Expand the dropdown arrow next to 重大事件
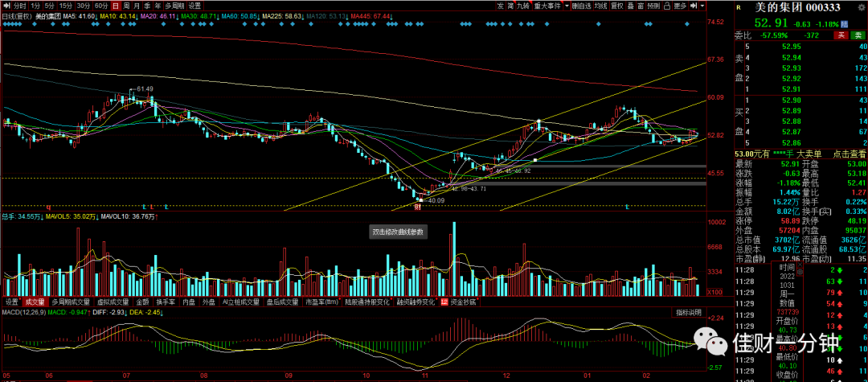Screen dimensions: 868x382 (x=567, y=6)
